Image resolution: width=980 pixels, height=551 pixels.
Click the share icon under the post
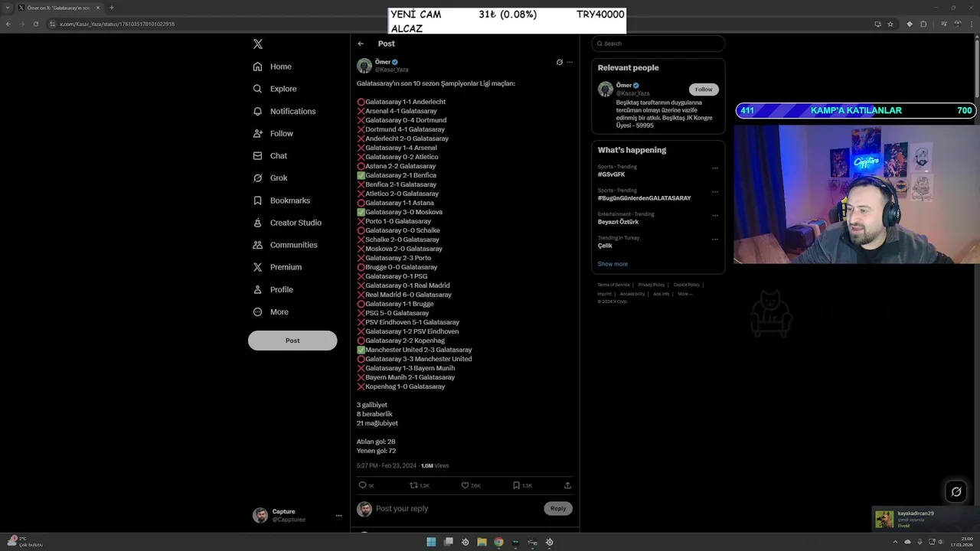(567, 485)
